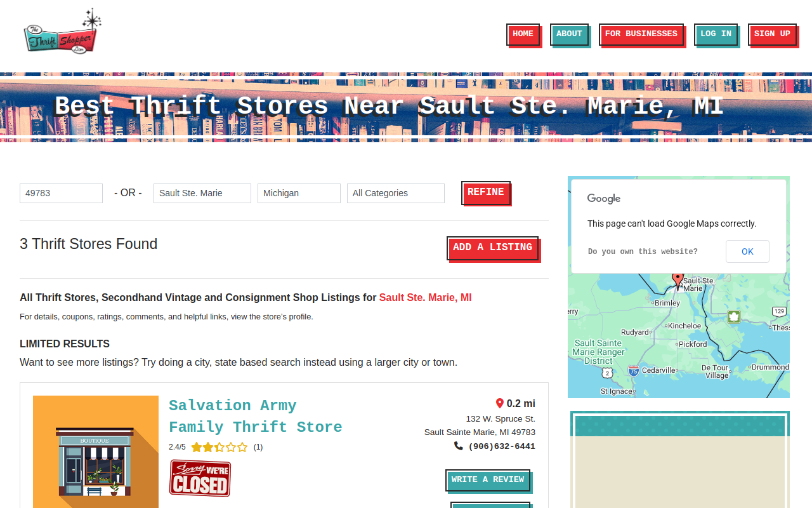Viewport: 812px width, 508px height.
Task: Go to FOR BUSINESSES page
Action: 641,34
